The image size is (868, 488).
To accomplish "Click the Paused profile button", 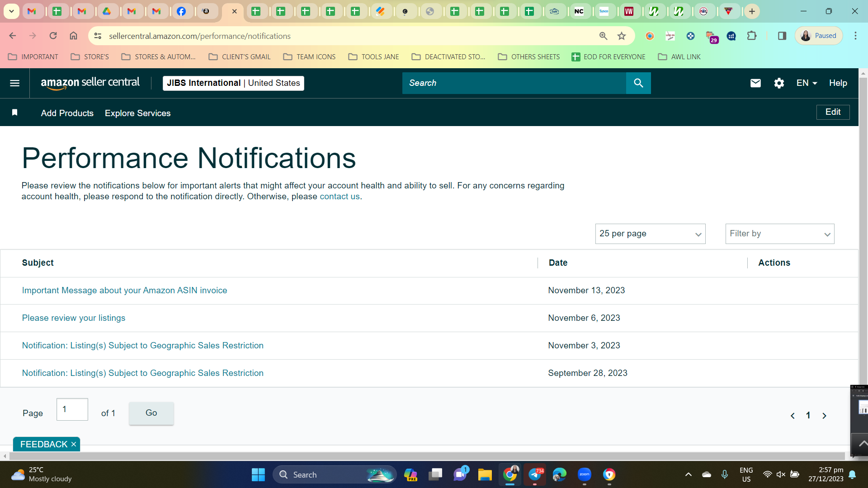I will [819, 36].
